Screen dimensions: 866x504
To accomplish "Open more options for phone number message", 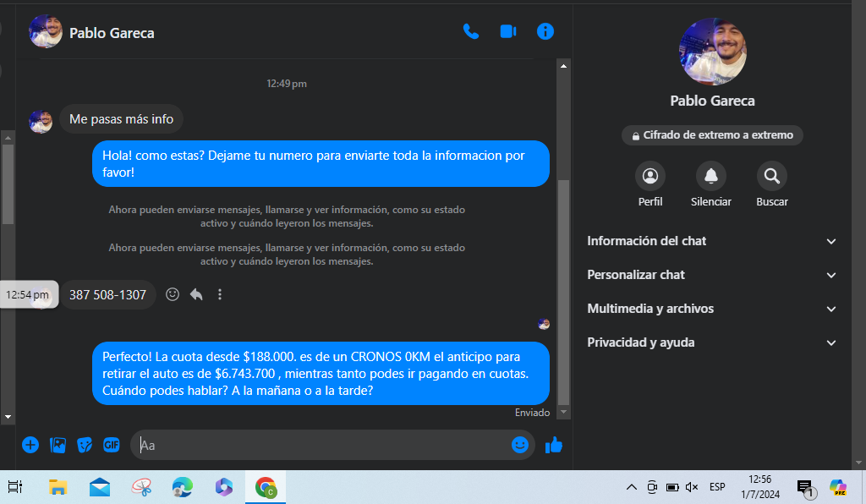I will pyautogui.click(x=220, y=294).
